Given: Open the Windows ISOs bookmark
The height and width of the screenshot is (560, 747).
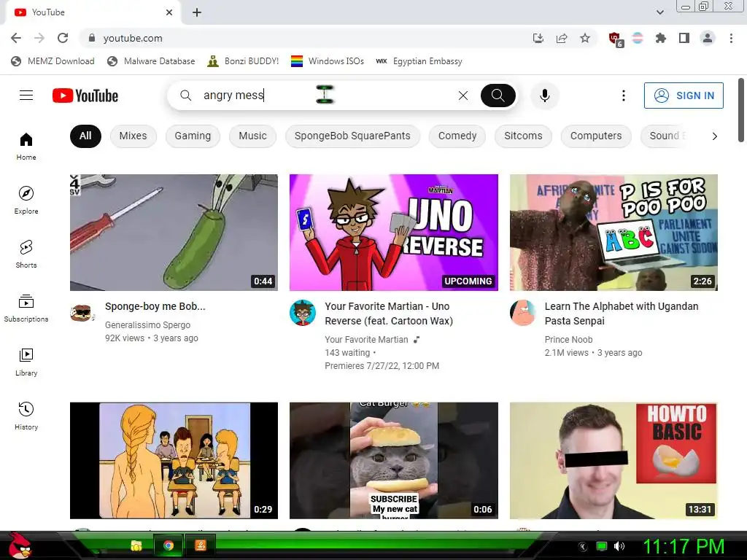Looking at the screenshot, I should (328, 61).
